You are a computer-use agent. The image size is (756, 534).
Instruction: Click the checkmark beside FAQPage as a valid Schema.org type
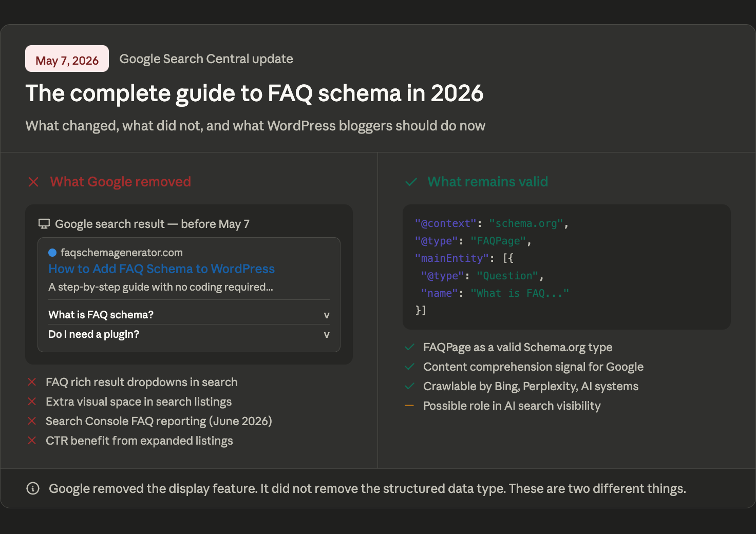click(x=410, y=347)
